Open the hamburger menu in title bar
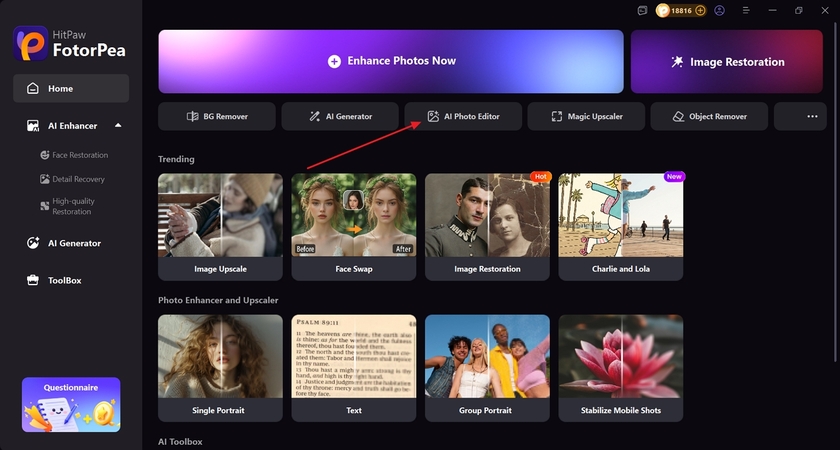 tap(744, 10)
